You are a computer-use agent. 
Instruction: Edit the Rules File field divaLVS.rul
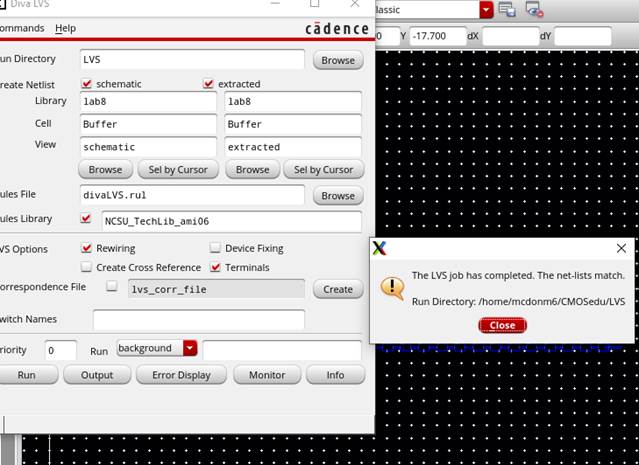point(192,195)
